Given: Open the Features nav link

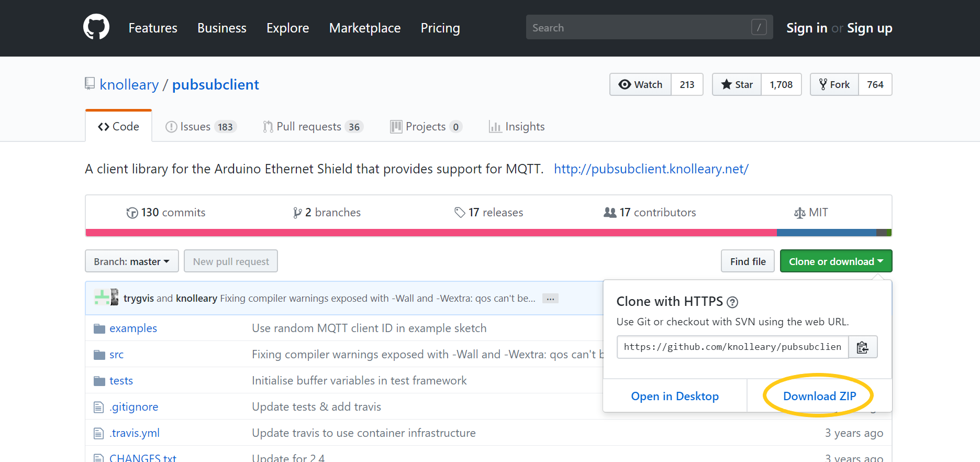Looking at the screenshot, I should point(153,28).
